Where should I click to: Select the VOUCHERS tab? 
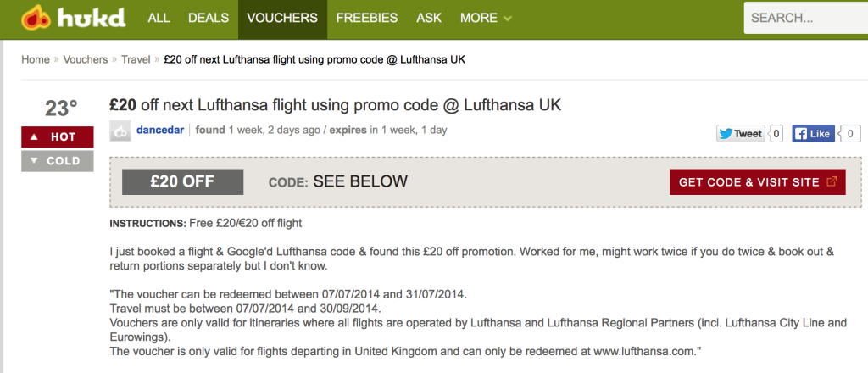[282, 18]
